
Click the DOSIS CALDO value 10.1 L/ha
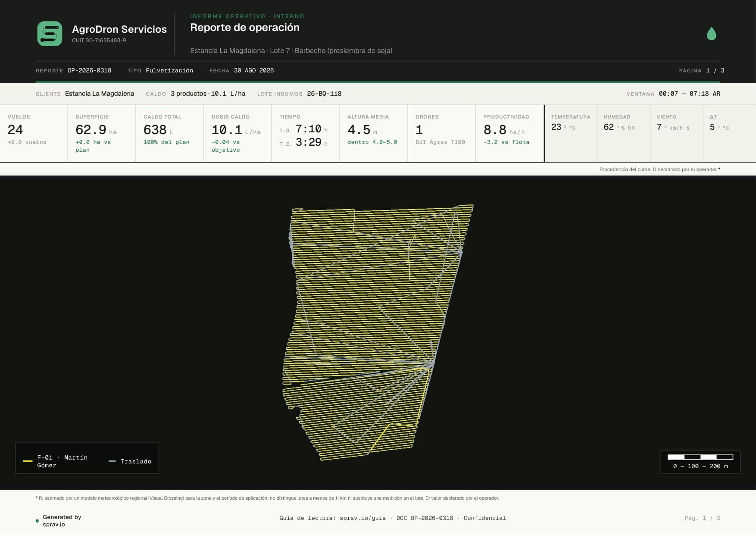tap(236, 130)
